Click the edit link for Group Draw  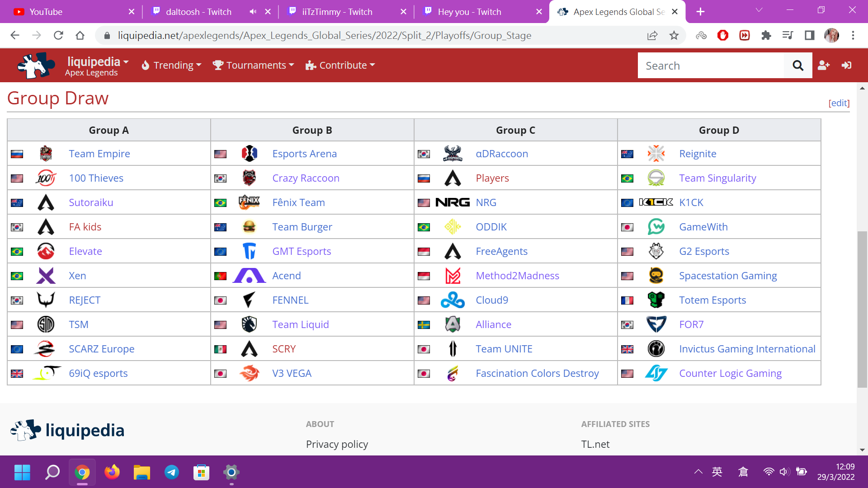839,103
